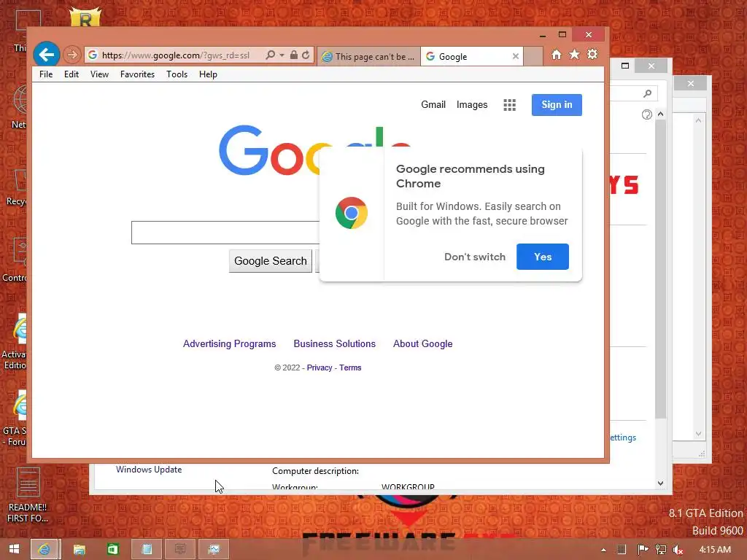Click the Windows Start button
The width and height of the screenshot is (747, 560).
14,549
